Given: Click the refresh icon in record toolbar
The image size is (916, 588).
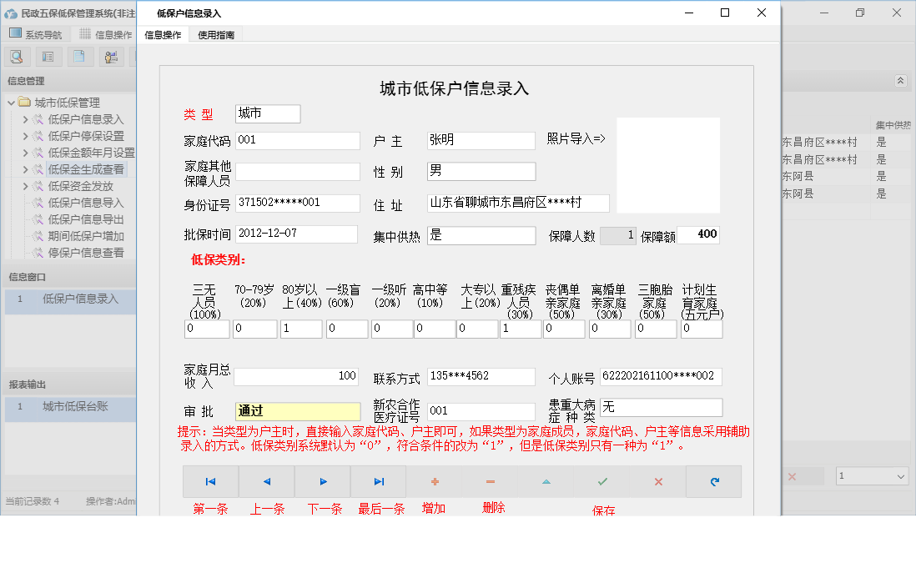Looking at the screenshot, I should (x=713, y=481).
